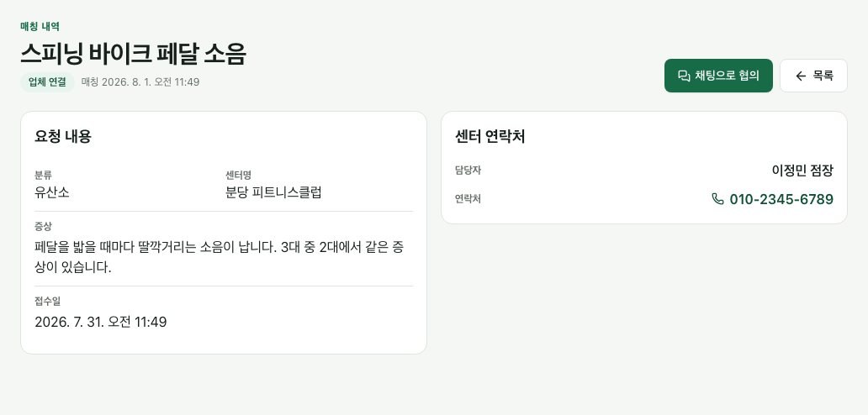Click the 담당자 field label
Viewport: 868px width, 415px height.
tap(468, 171)
